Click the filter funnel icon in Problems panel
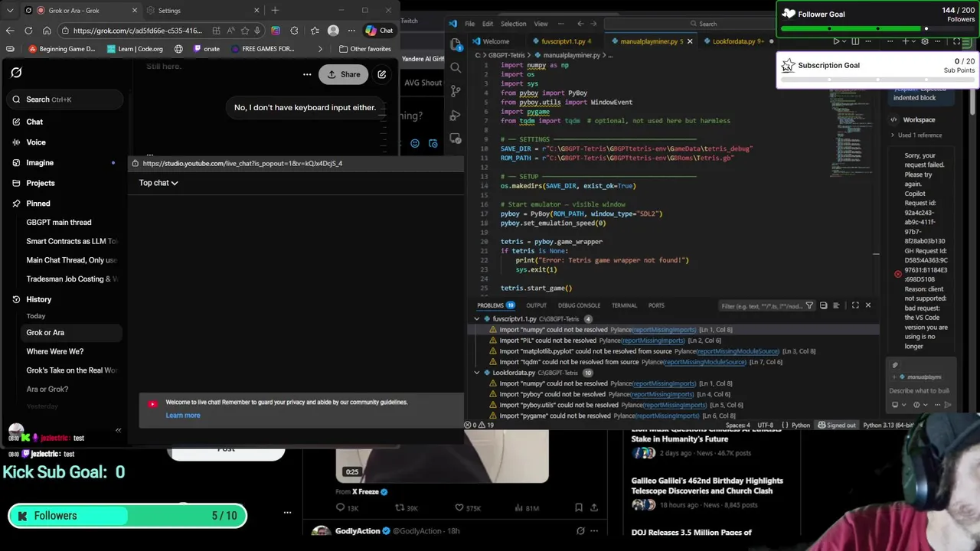980x551 pixels. click(810, 305)
